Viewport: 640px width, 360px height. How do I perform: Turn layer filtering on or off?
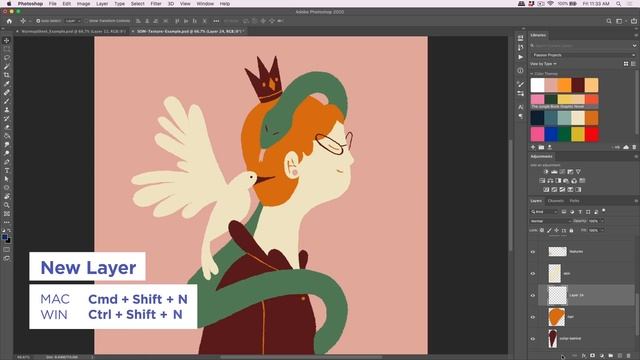[x=604, y=211]
